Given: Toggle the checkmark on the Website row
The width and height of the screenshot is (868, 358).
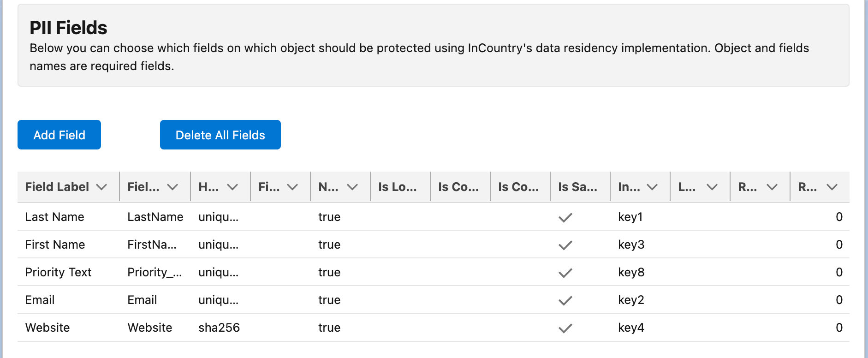Looking at the screenshot, I should 565,328.
